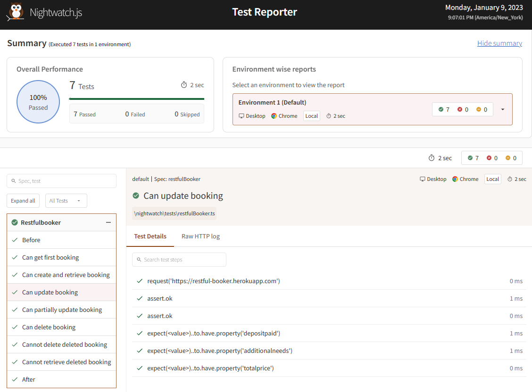Click the green Overall Performance progress bar
Image resolution: width=532 pixels, height=392 pixels.
[137, 99]
